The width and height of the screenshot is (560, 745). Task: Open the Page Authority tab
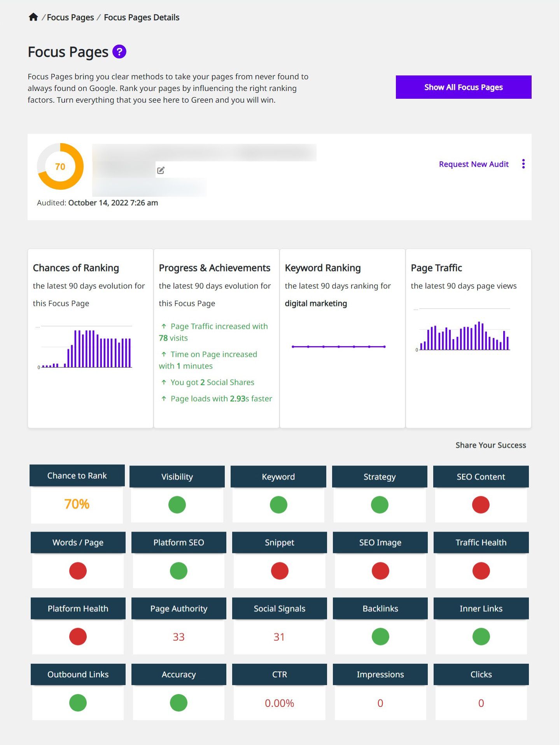(x=179, y=609)
